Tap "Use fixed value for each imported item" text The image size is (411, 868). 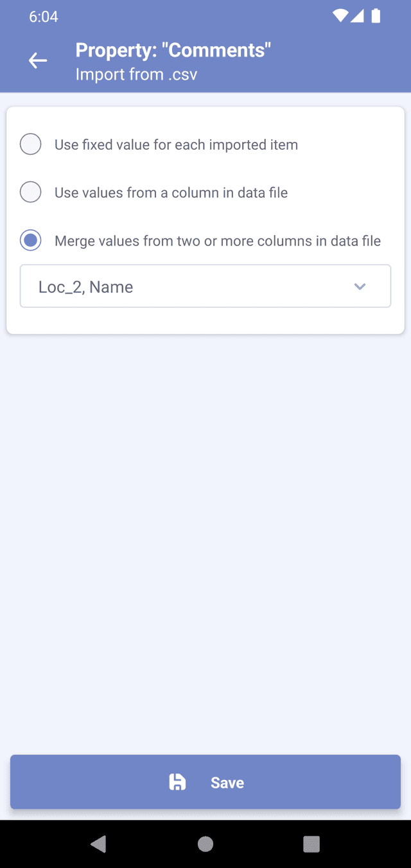click(176, 145)
